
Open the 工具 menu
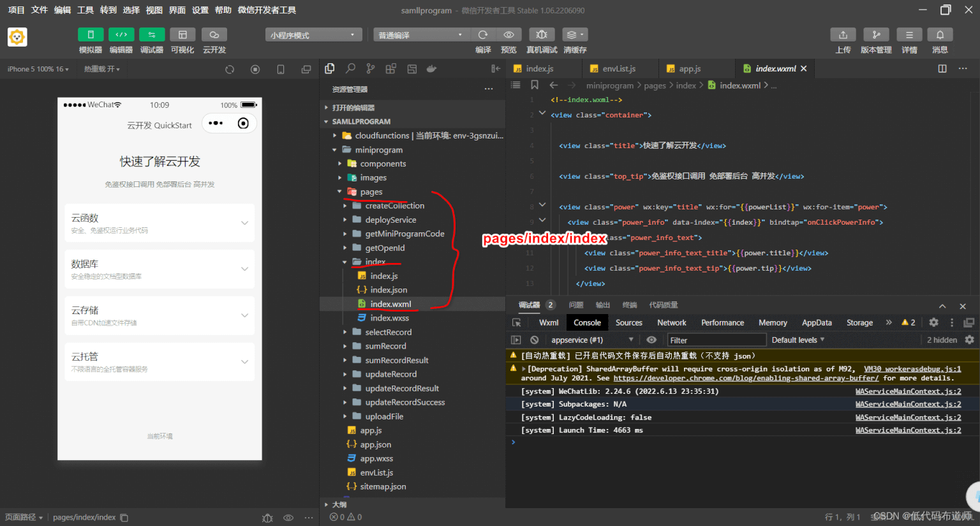pos(85,10)
